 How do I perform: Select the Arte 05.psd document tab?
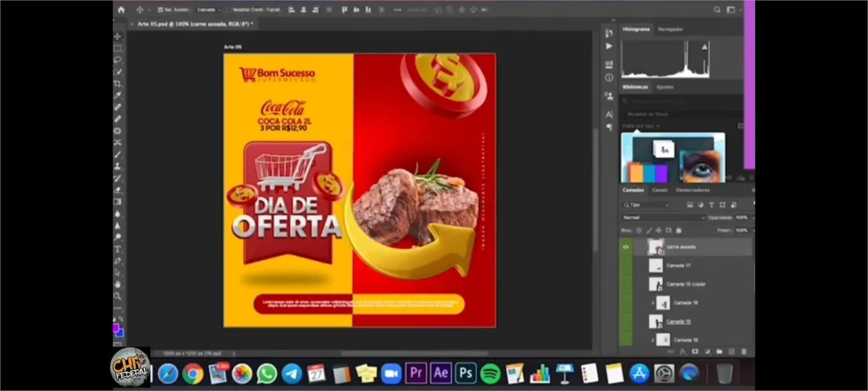(193, 24)
